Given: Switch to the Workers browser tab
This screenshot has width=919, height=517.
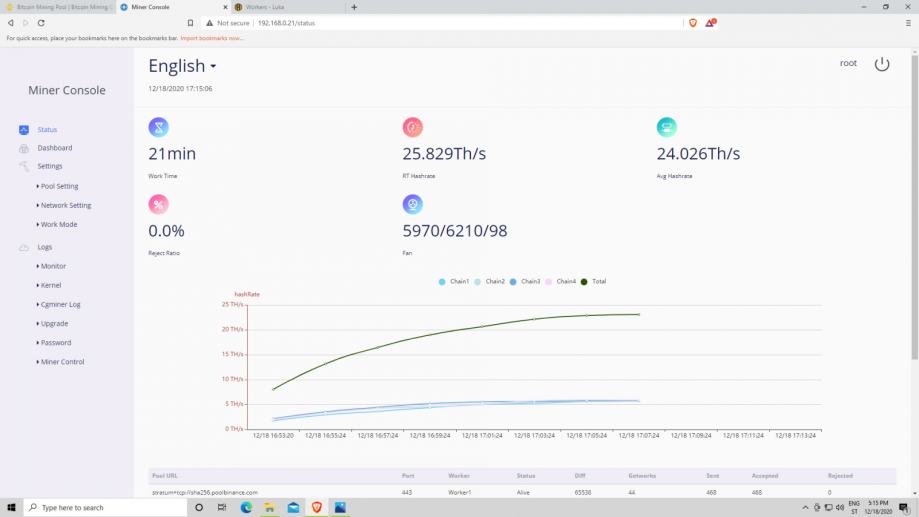Looking at the screenshot, I should tap(287, 7).
